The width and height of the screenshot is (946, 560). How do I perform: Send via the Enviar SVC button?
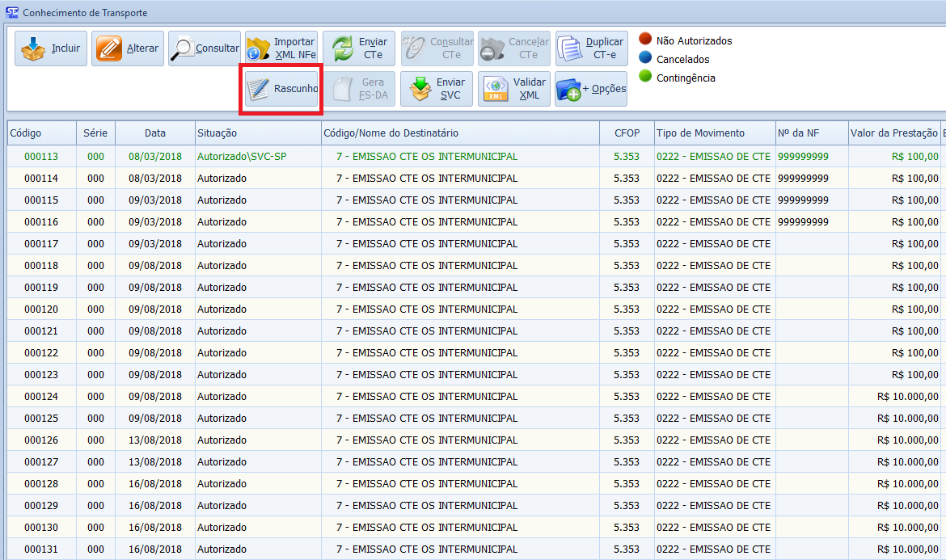(x=436, y=89)
